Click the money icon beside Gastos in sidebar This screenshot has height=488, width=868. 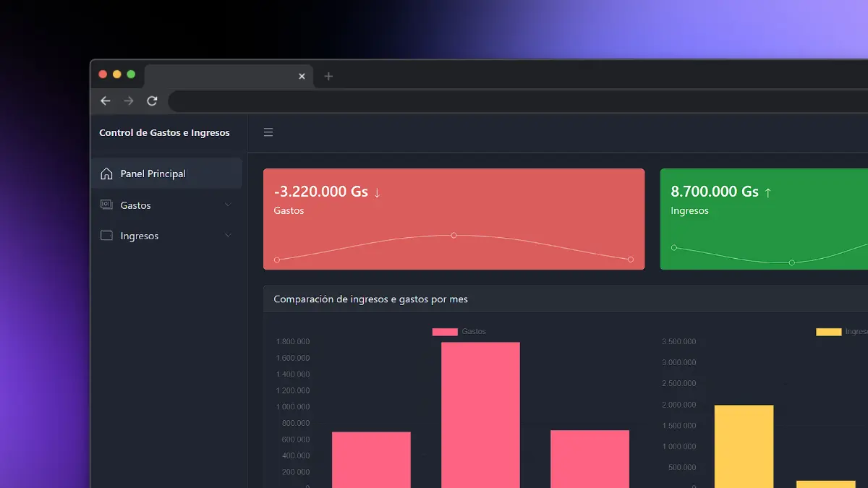[x=106, y=205]
